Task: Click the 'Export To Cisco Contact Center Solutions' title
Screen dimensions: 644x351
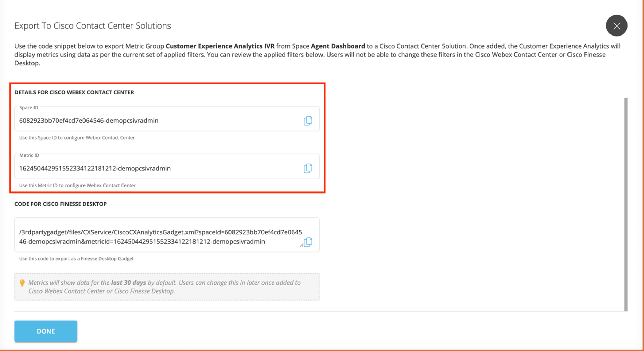Action: point(92,26)
